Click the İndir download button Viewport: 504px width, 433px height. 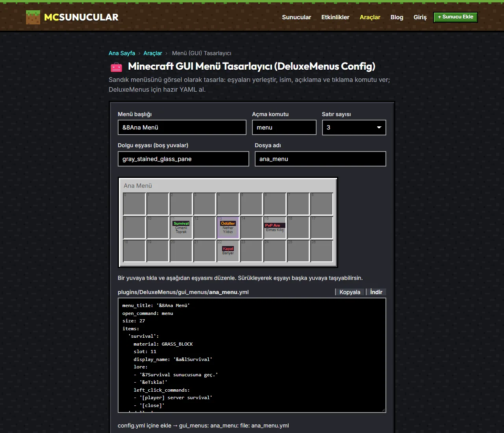coord(376,292)
